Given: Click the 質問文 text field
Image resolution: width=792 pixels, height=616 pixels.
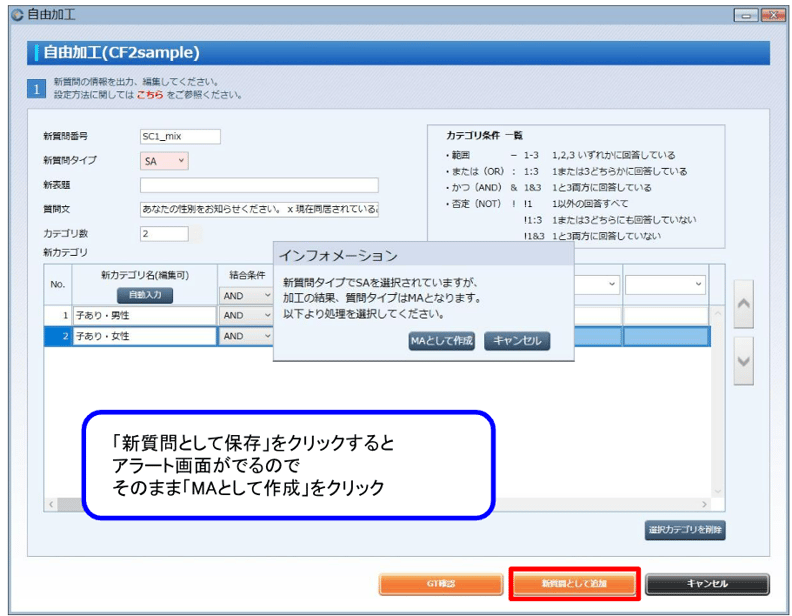Looking at the screenshot, I should tap(259, 209).
